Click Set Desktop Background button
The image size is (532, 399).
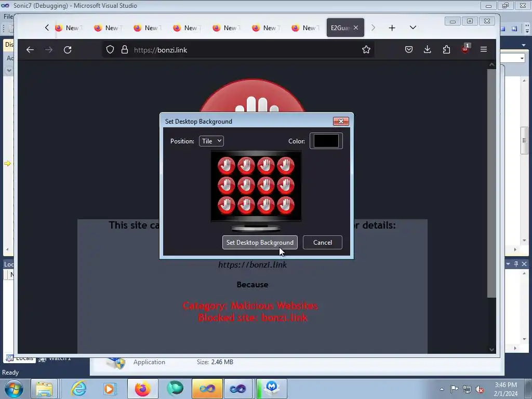(260, 242)
